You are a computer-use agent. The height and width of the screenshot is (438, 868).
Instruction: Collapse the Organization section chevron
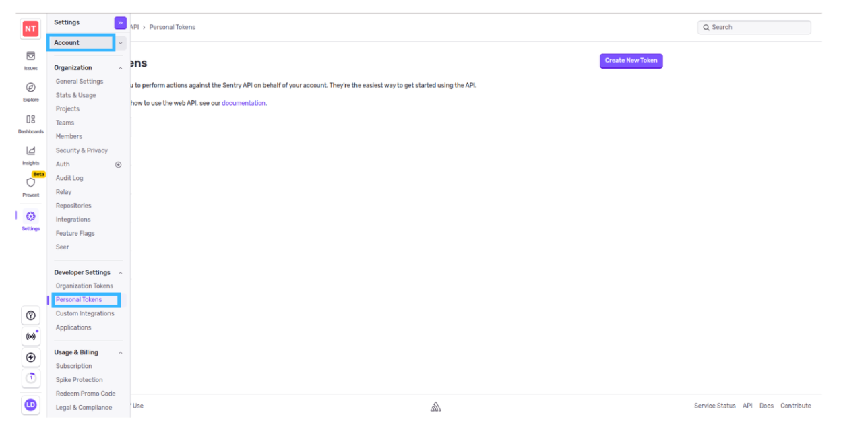coord(121,68)
